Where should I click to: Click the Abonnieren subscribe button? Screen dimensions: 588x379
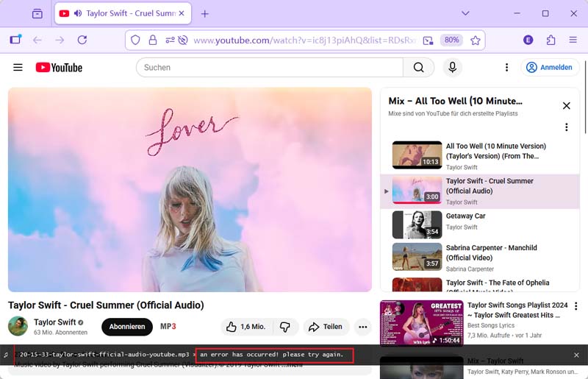pos(126,327)
